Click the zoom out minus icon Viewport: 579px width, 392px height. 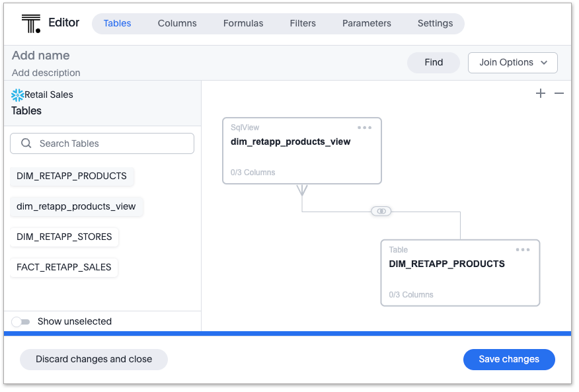(x=559, y=94)
